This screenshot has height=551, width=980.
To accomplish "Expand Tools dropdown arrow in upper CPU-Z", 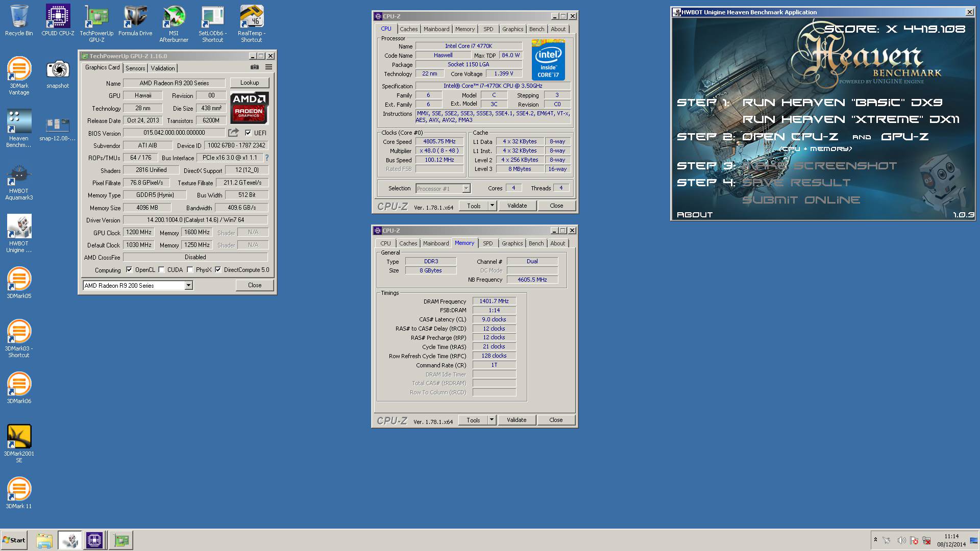I will [x=492, y=206].
